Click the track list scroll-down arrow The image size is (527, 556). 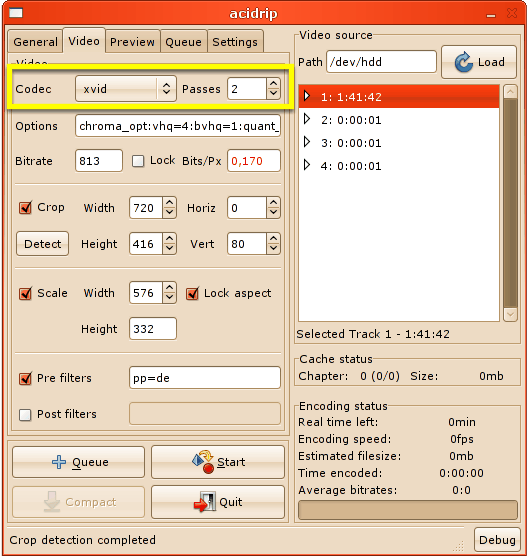click(510, 314)
